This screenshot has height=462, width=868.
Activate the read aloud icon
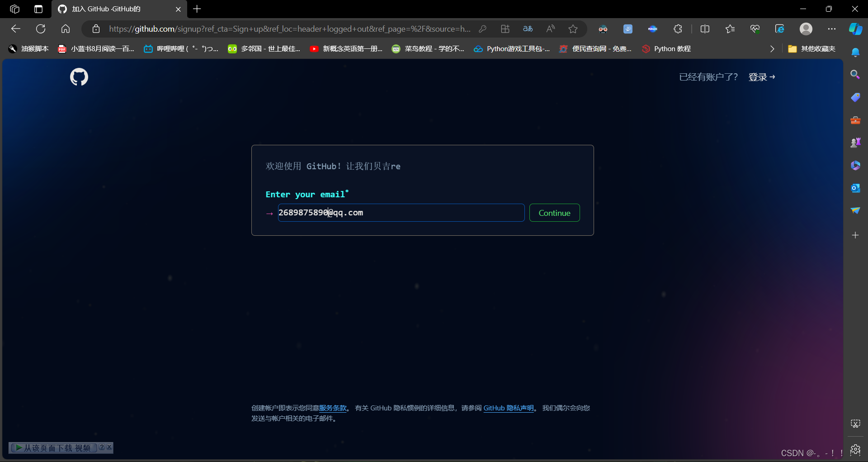pos(551,29)
